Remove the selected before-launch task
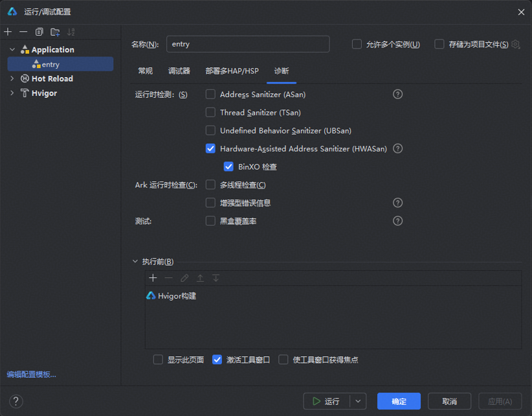532x416 pixels. (169, 278)
